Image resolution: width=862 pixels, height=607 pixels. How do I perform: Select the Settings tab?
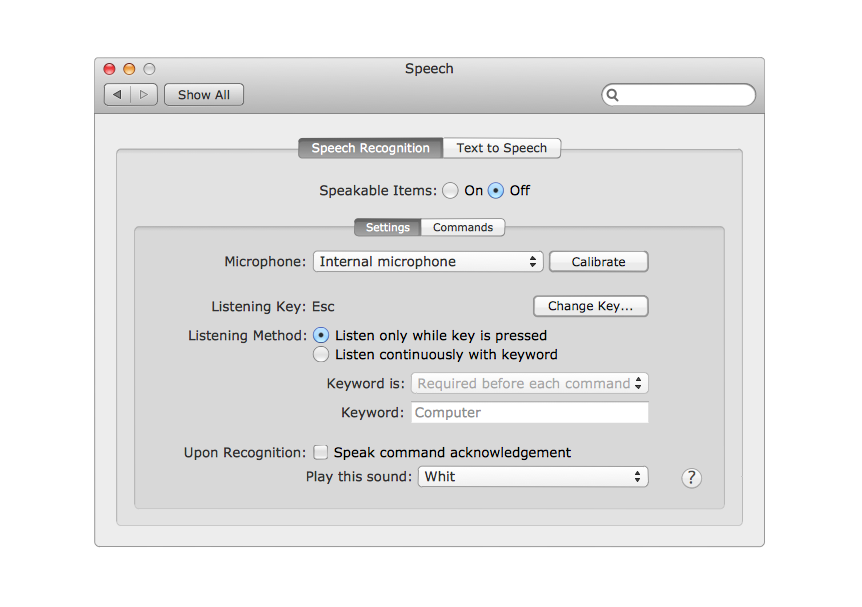tap(387, 227)
